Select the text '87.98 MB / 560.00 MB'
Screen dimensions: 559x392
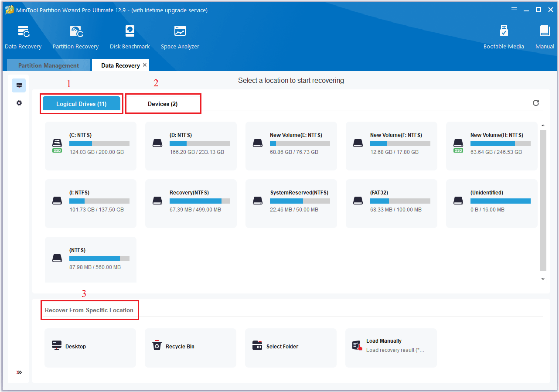(95, 267)
